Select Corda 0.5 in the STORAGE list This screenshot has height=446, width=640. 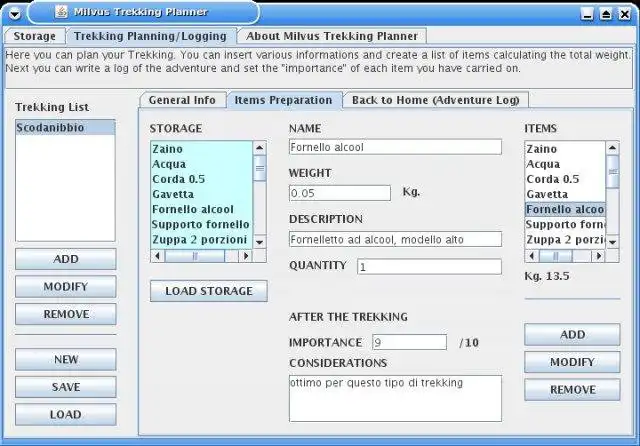click(x=202, y=179)
